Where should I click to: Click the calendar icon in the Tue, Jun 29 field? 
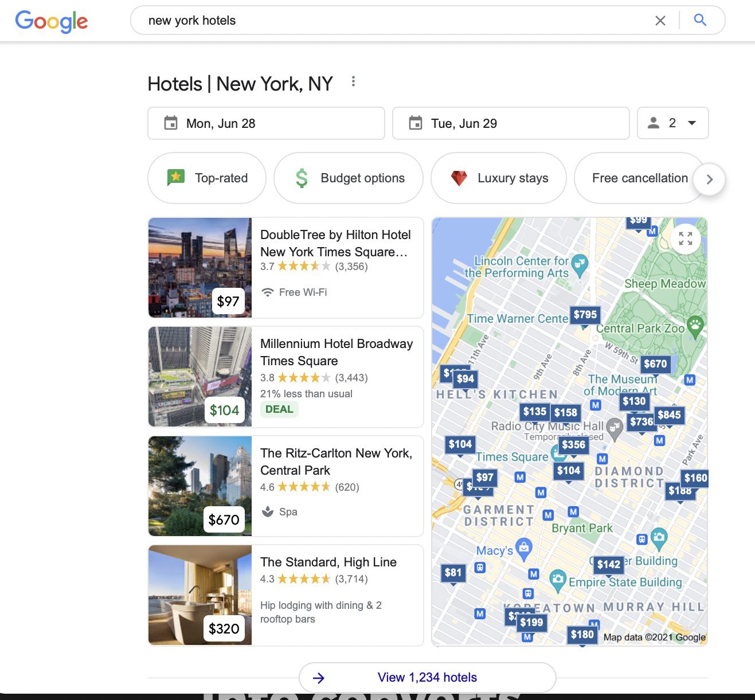(x=416, y=123)
